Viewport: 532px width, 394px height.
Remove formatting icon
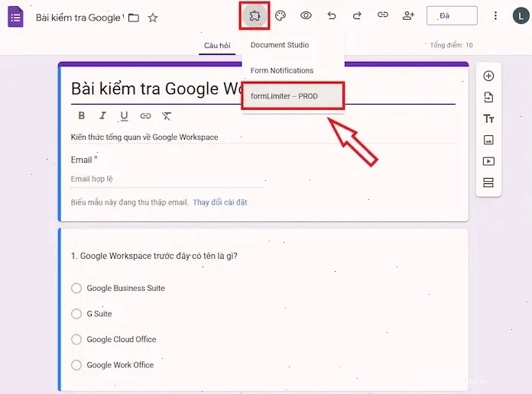coord(167,116)
